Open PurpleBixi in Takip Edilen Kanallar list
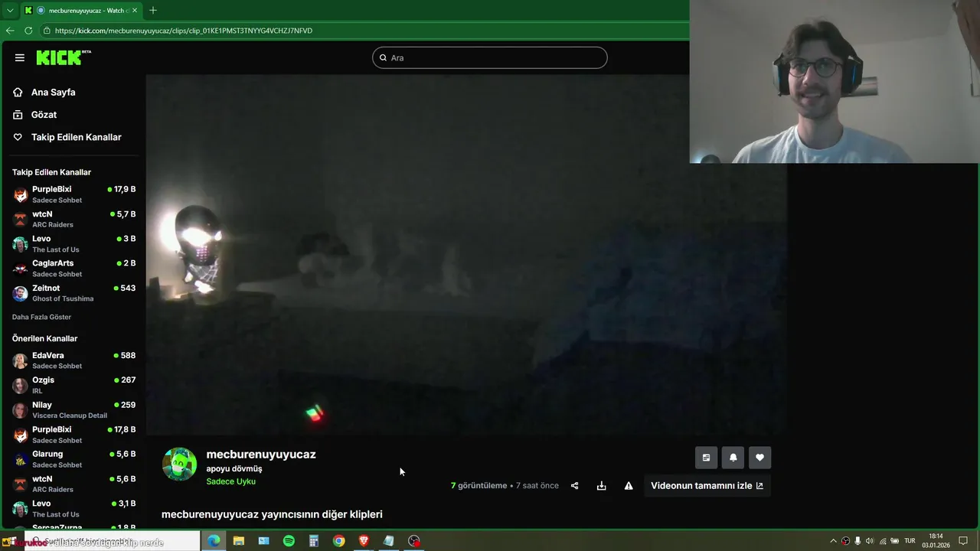980x551 pixels. [73, 194]
